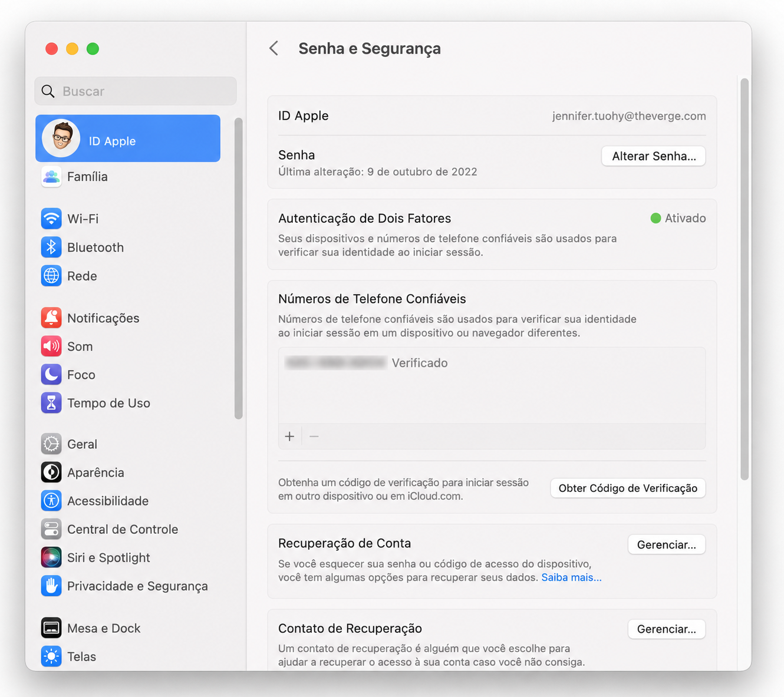This screenshot has height=697, width=784.
Task: Select ID Apple in the sidebar
Action: pyautogui.click(x=128, y=138)
